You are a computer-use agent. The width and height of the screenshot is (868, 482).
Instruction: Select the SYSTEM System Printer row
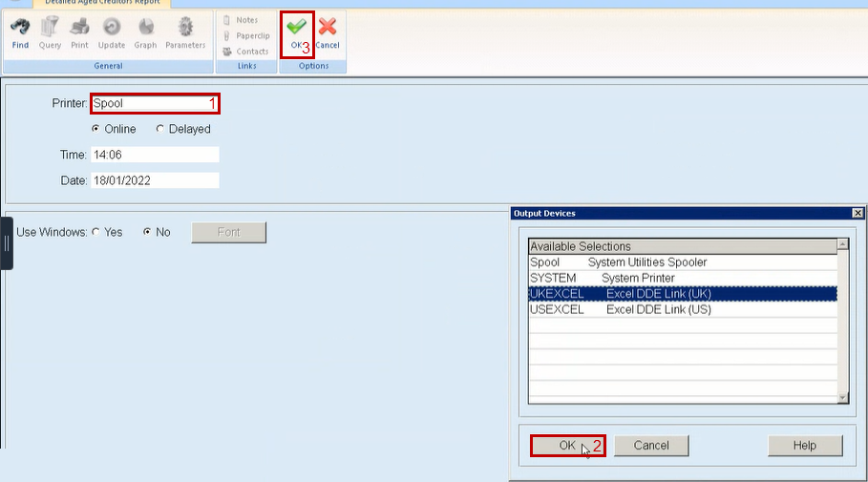pyautogui.click(x=683, y=278)
